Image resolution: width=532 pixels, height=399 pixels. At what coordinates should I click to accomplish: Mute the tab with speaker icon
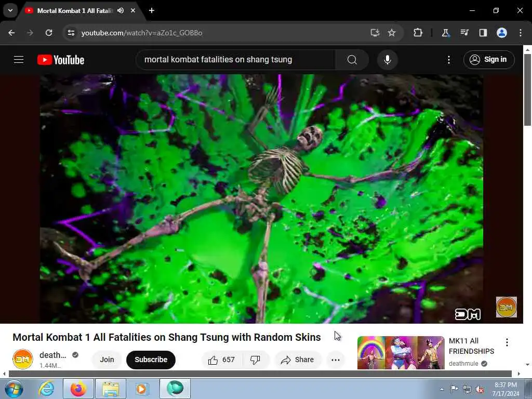[x=121, y=10]
